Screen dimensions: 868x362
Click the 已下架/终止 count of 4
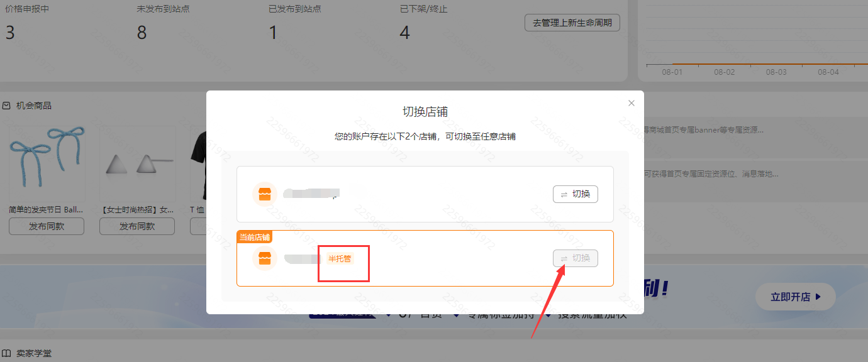click(404, 33)
